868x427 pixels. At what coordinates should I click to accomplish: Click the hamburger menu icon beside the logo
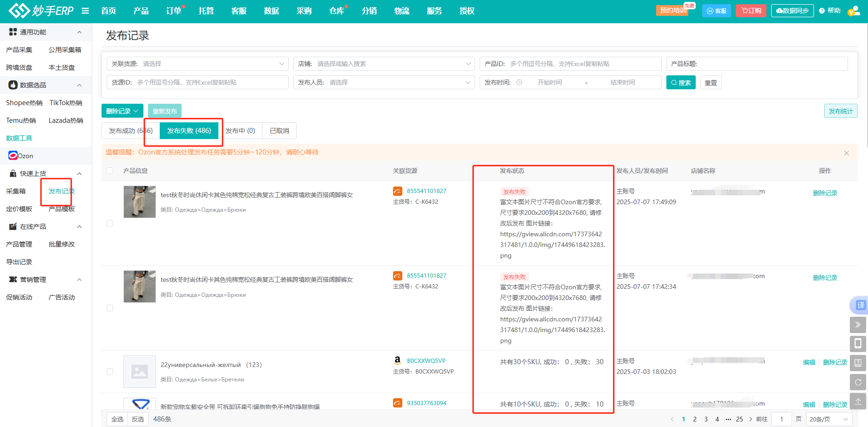(85, 11)
